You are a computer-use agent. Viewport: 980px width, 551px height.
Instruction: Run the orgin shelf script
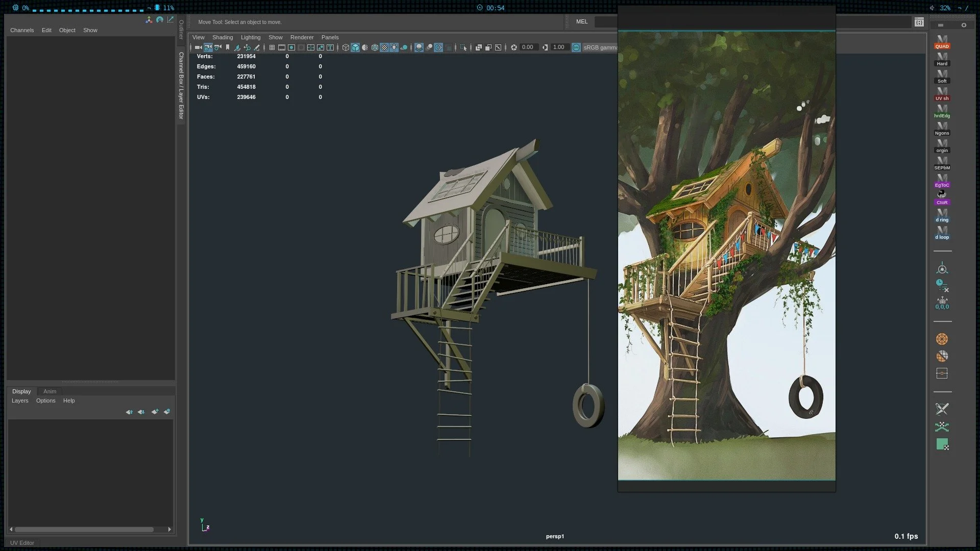click(942, 146)
